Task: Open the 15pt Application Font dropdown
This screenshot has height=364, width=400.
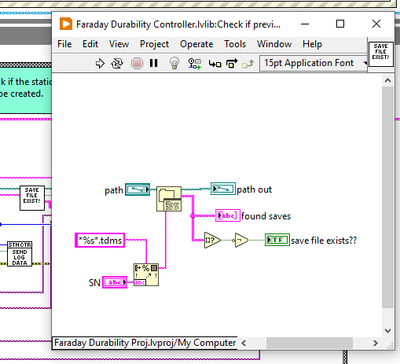Action: tap(313, 63)
